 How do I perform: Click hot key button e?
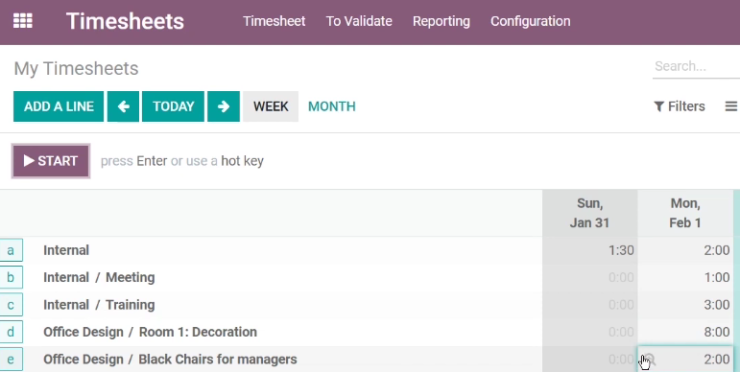[11, 359]
